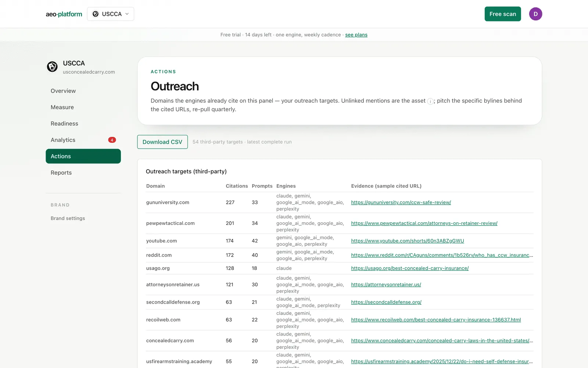This screenshot has height=368, width=588.
Task: Click the pewpewtactical.com domain cell
Action: pyautogui.click(x=171, y=223)
